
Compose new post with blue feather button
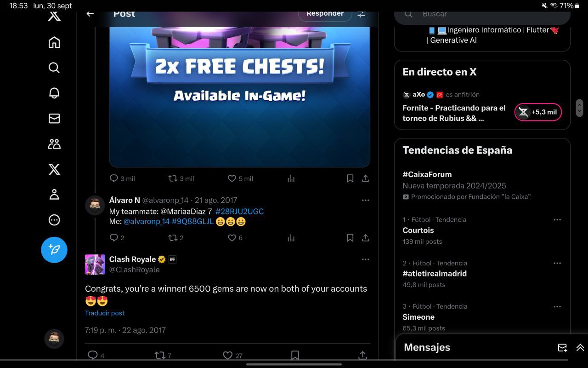tap(54, 250)
